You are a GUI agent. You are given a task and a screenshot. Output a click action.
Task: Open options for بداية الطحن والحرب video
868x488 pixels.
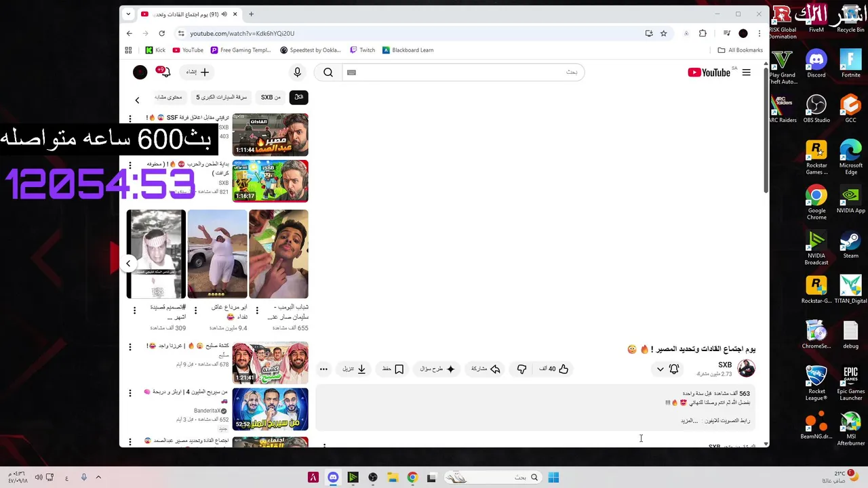[x=130, y=165]
